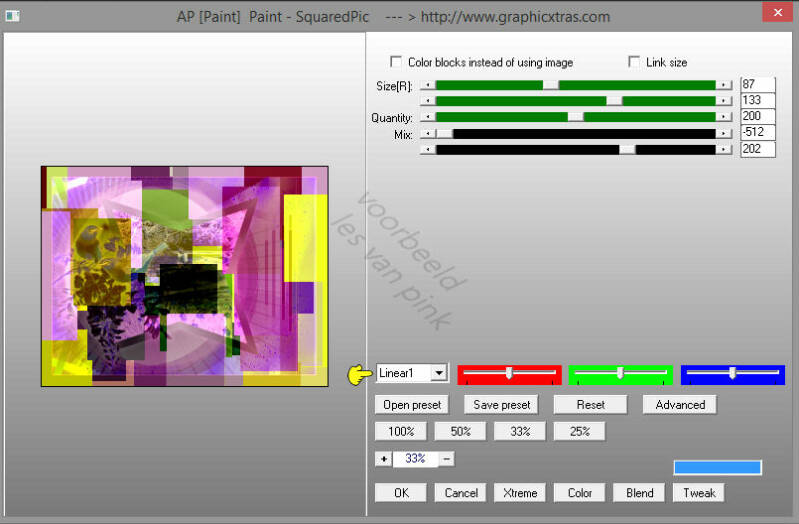The height and width of the screenshot is (524, 799).
Task: Click the Cancel button
Action: click(x=460, y=493)
